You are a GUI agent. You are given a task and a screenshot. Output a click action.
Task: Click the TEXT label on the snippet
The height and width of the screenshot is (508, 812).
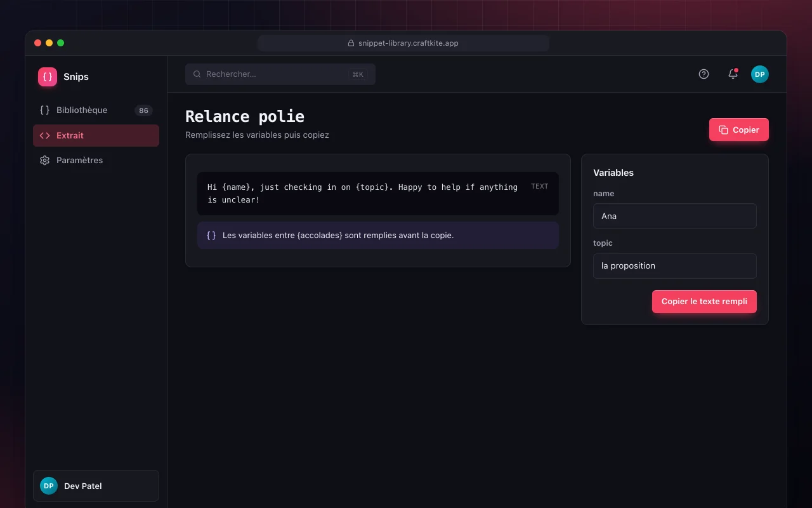pyautogui.click(x=540, y=186)
